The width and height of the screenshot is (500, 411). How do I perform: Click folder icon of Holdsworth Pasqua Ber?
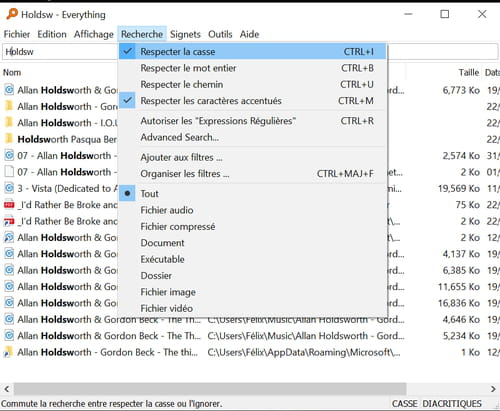click(9, 139)
